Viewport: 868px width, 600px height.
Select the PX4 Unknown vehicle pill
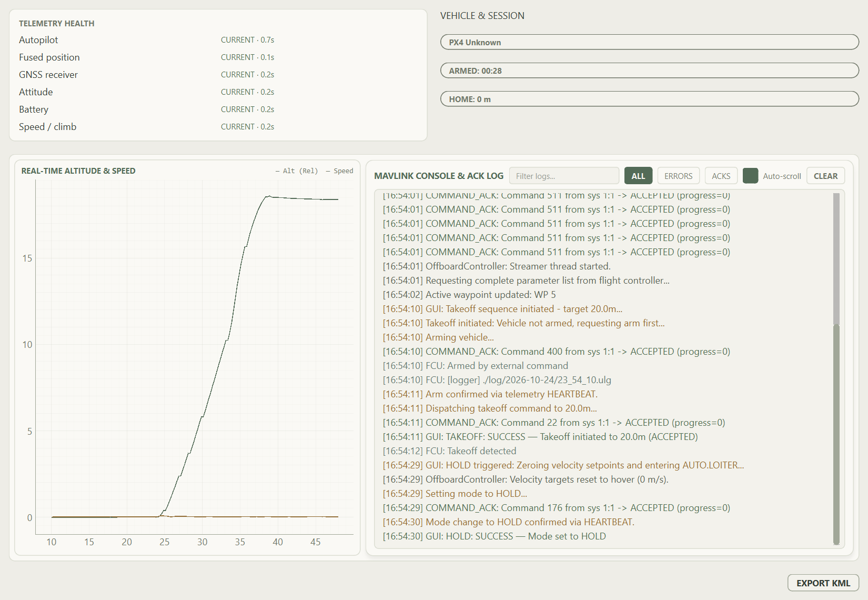click(x=650, y=42)
